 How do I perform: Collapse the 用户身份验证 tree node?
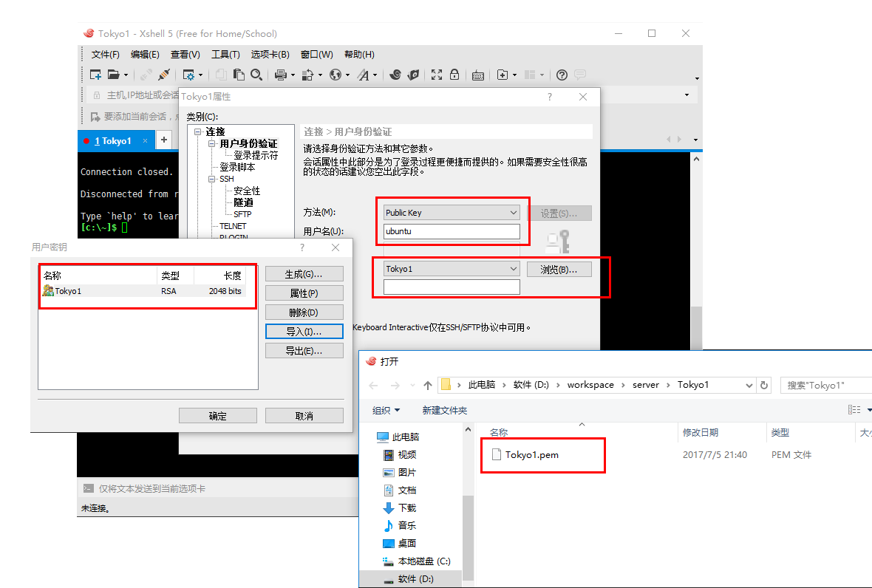[x=211, y=143]
